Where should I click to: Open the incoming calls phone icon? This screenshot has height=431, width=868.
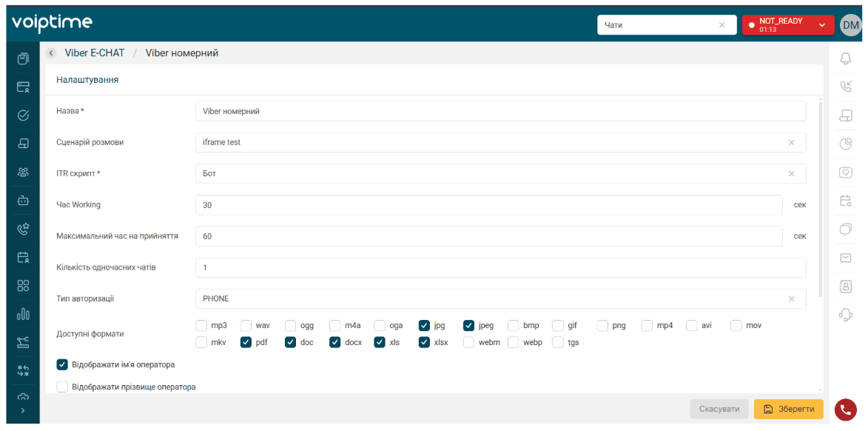pyautogui.click(x=845, y=86)
